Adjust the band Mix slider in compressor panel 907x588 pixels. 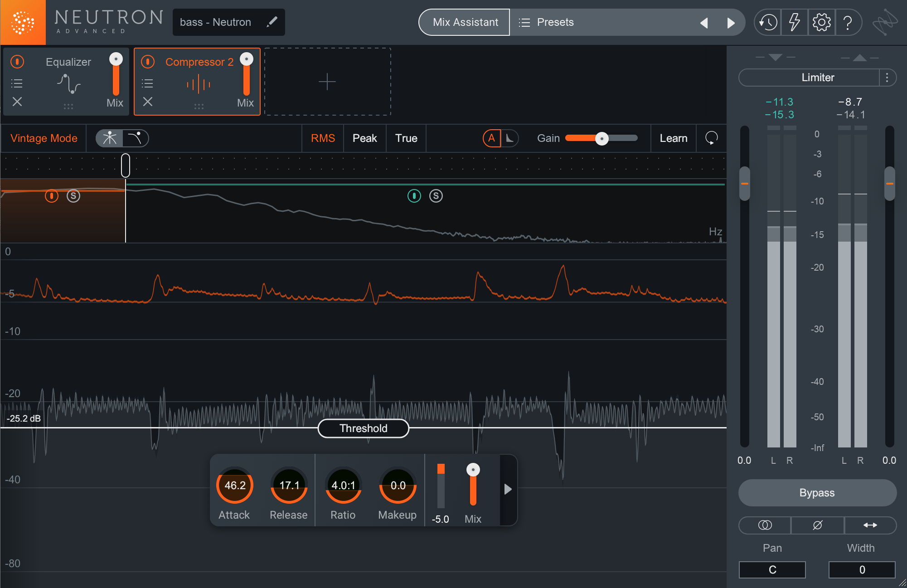473,485
